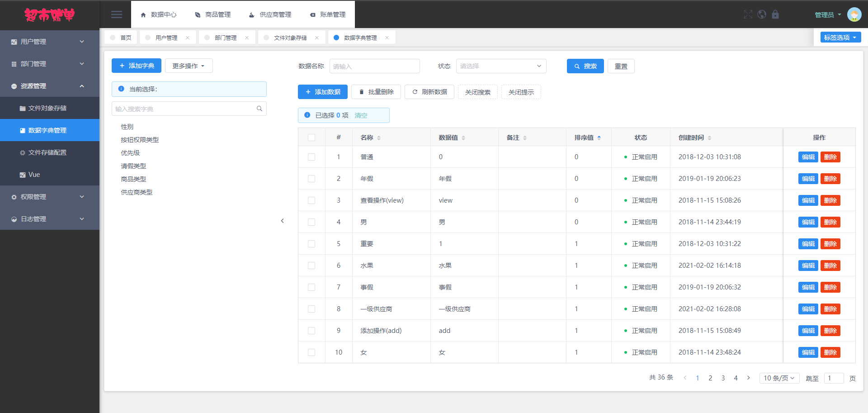Check the row for 年假
This screenshot has height=413, width=868.
pyautogui.click(x=311, y=179)
